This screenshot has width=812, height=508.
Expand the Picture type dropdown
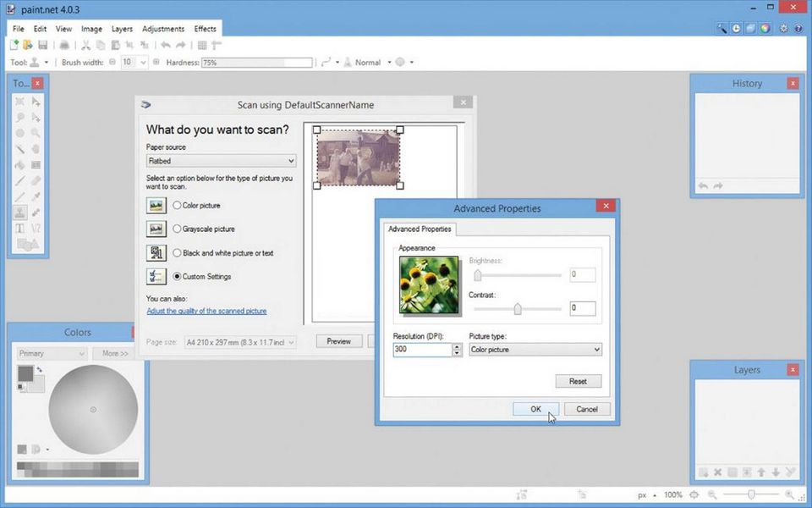pyautogui.click(x=535, y=350)
